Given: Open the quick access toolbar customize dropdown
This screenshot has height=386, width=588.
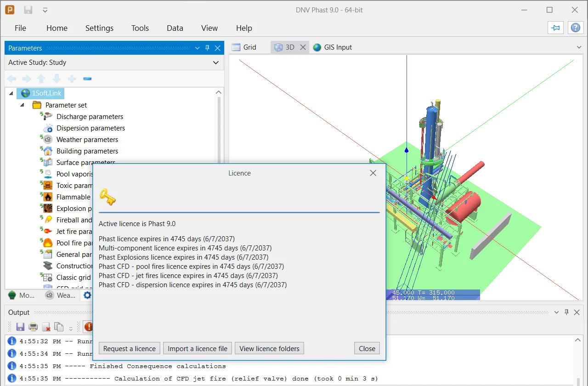Looking at the screenshot, I should (45, 10).
